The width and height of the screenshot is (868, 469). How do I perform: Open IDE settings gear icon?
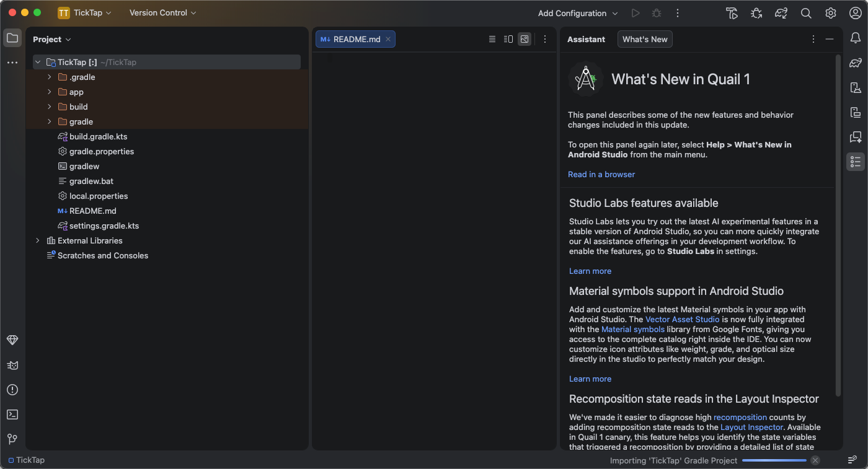pyautogui.click(x=831, y=13)
